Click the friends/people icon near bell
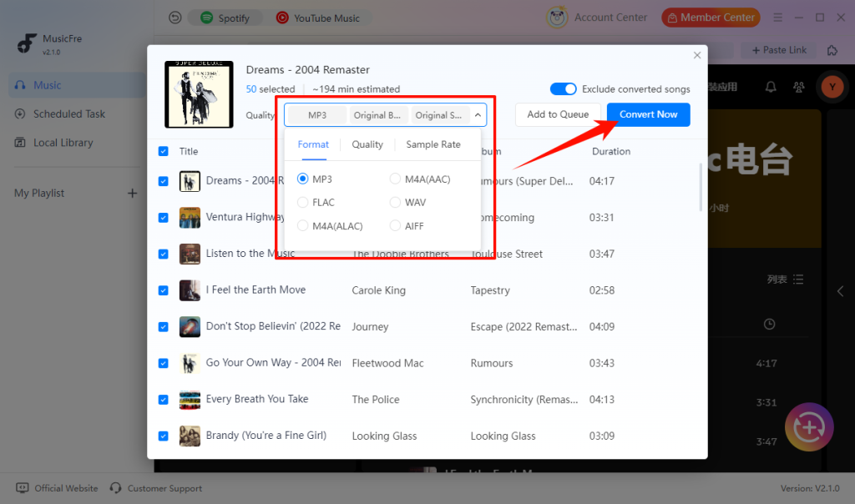855x504 pixels. coord(799,87)
